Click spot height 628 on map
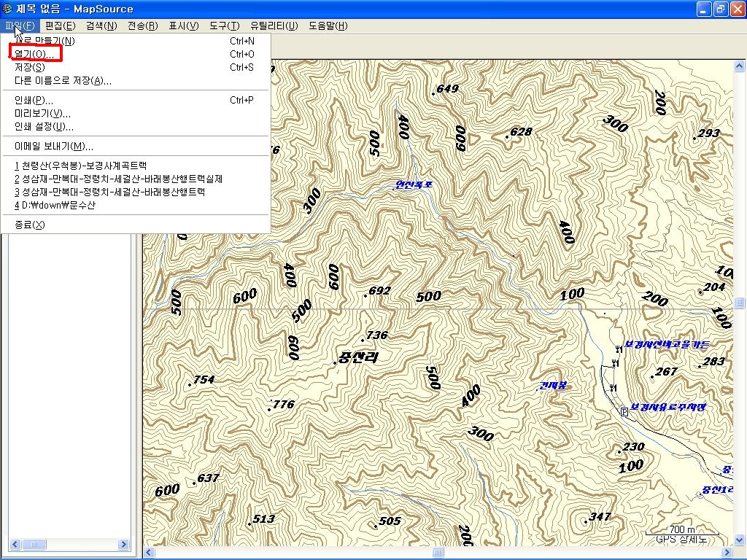 [521, 131]
